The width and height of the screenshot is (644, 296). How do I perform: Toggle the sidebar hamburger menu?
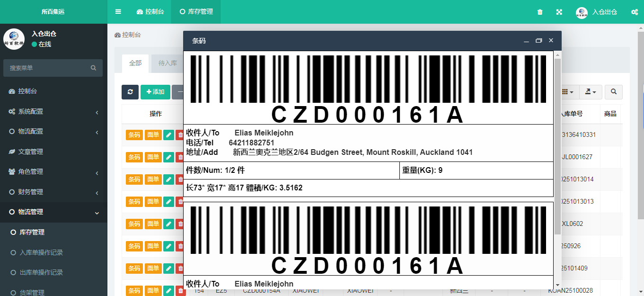[118, 12]
